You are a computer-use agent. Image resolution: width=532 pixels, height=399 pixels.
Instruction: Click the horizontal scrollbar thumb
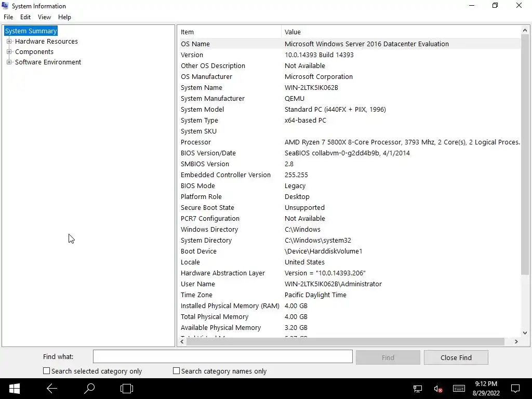(345, 342)
